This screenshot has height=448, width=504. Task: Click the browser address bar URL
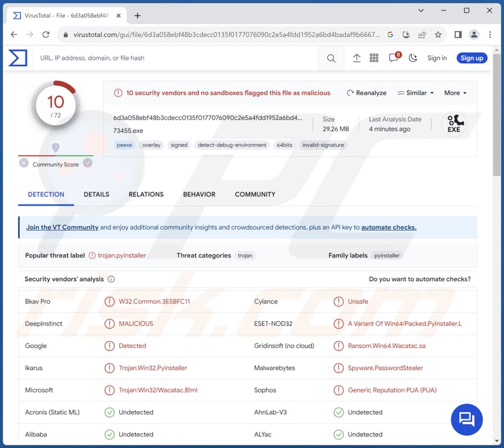[x=226, y=34]
